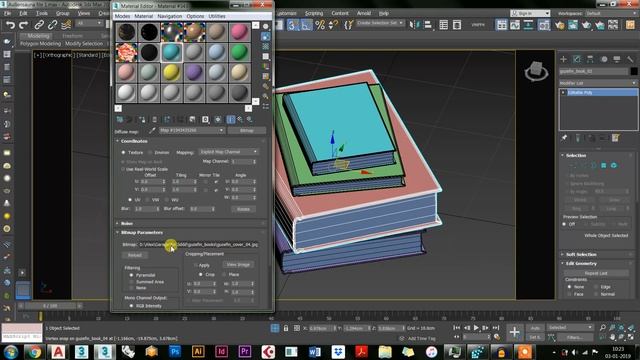Click the Bind to Space Warp icon
This screenshot has height=360, width=640.
(x=66, y=25)
